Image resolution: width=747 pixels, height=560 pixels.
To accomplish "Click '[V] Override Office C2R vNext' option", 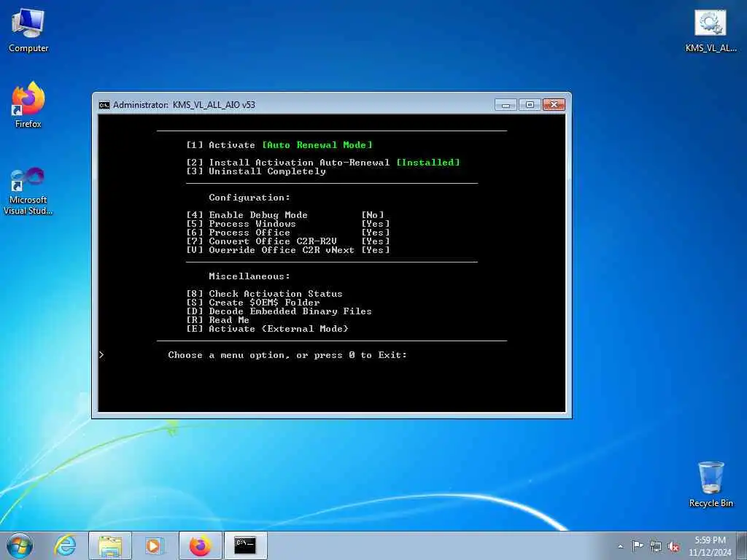I will [x=270, y=250].
